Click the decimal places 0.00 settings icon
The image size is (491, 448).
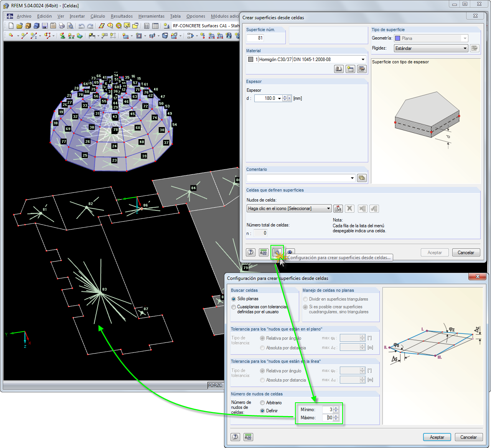click(x=264, y=252)
